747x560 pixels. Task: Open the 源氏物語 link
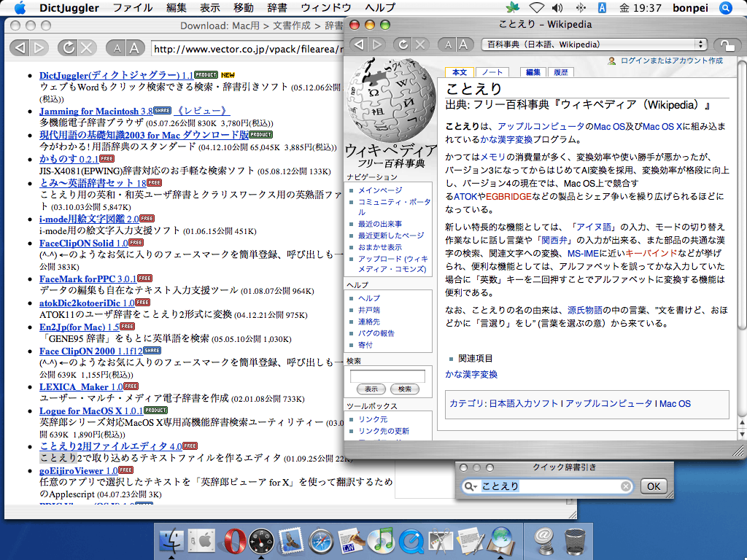pos(584,310)
